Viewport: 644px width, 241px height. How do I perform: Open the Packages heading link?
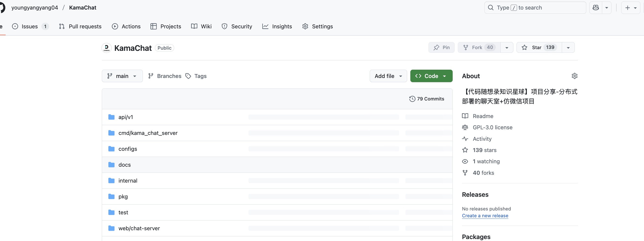[476, 237]
